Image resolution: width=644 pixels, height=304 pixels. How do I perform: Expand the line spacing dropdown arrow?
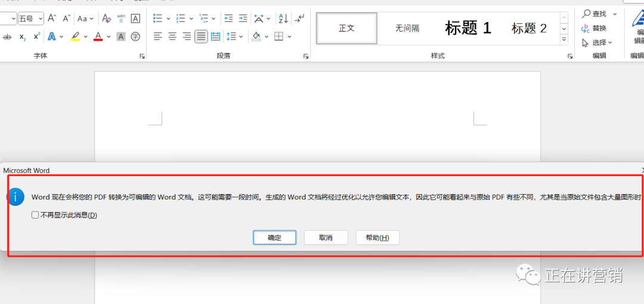[241, 36]
